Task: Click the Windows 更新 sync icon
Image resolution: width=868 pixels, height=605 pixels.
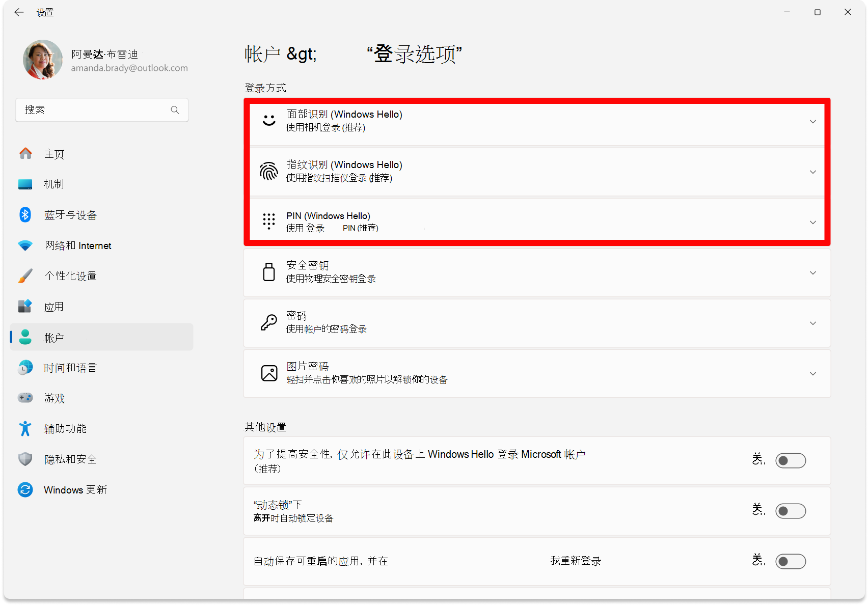Action: 25,489
